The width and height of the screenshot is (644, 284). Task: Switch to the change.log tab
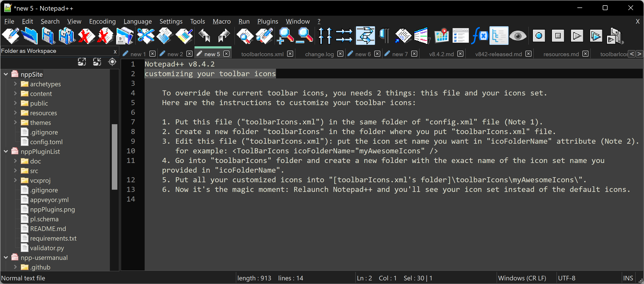(x=319, y=54)
